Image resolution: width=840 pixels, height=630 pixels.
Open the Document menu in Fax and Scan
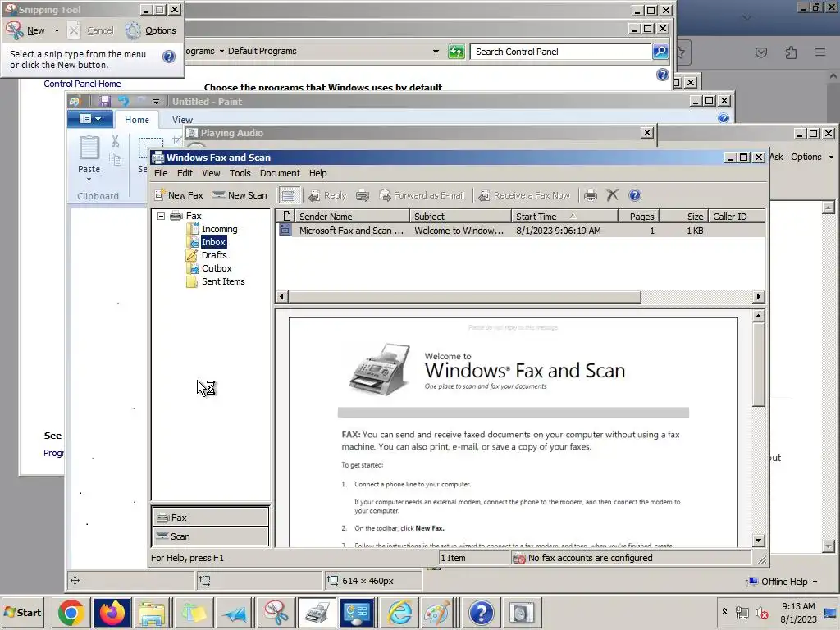[x=280, y=173]
